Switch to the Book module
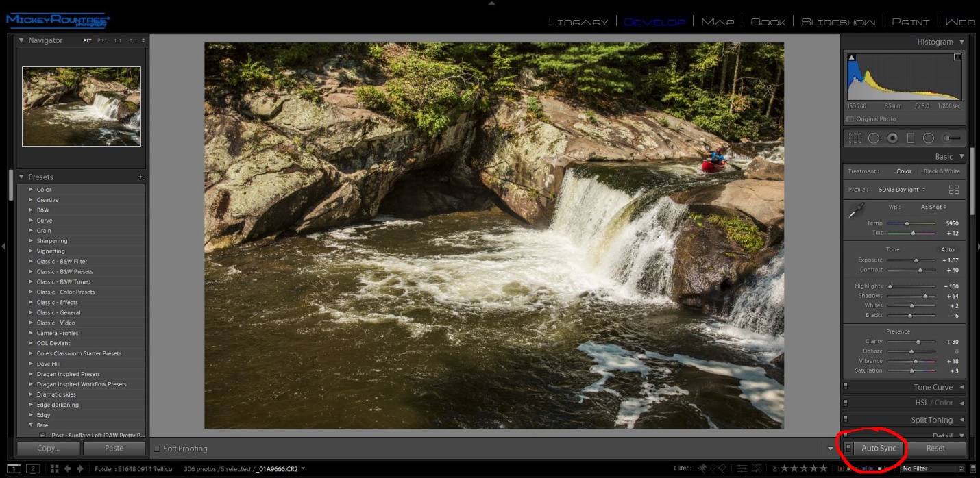Image resolution: width=980 pixels, height=478 pixels. [x=768, y=22]
